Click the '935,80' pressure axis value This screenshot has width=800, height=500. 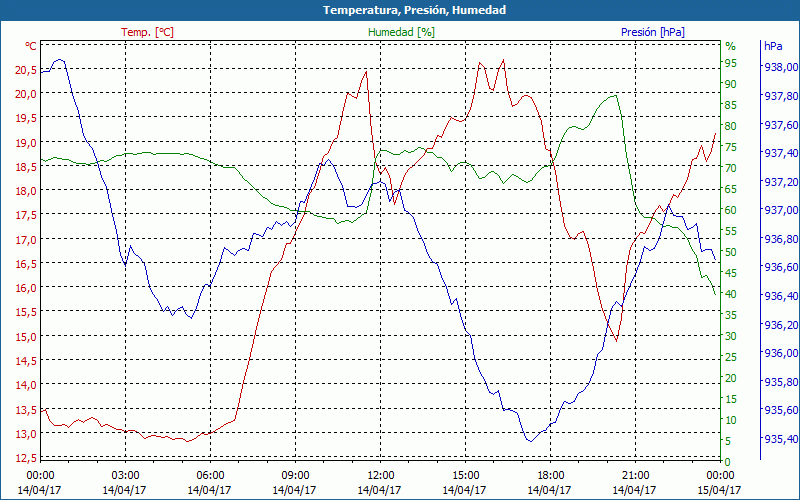point(781,382)
